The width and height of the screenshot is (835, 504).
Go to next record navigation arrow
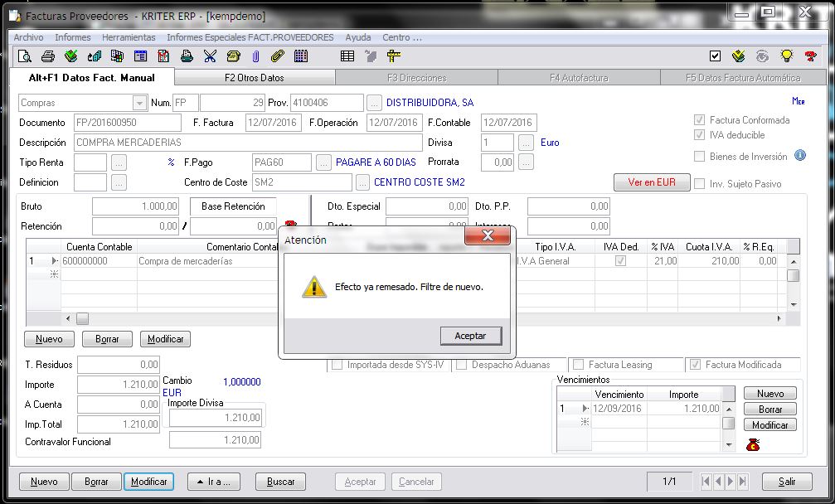731,481
